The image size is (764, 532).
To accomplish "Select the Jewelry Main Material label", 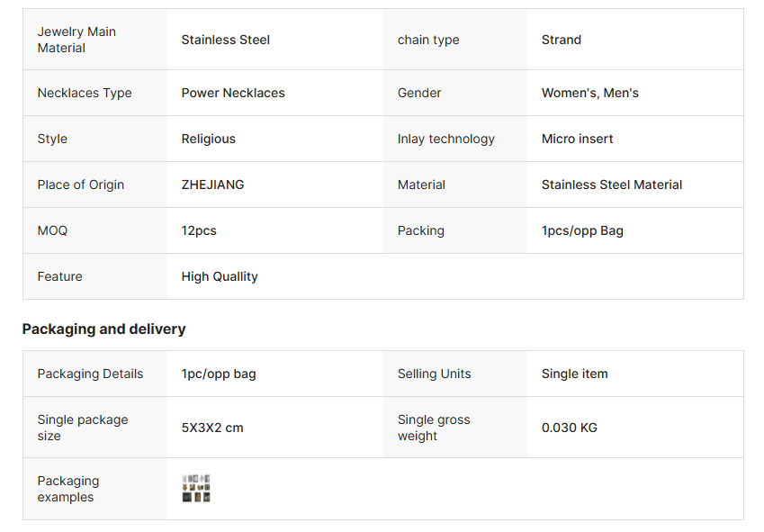I will pos(76,40).
